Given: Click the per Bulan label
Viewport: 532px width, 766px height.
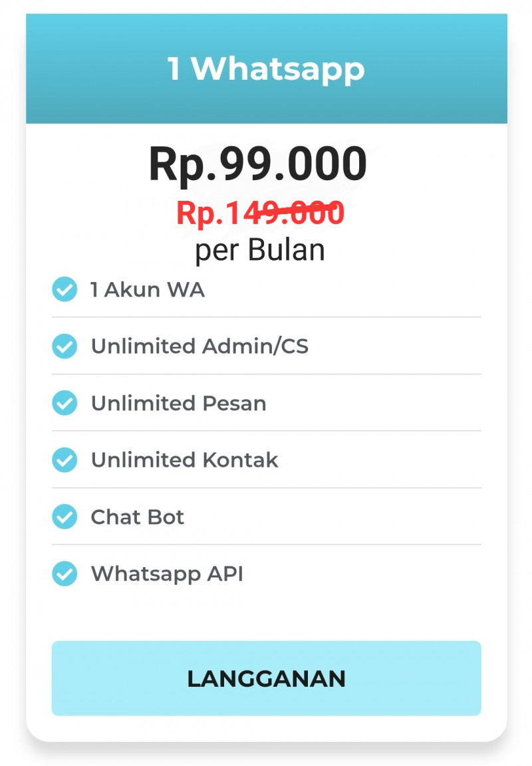Looking at the screenshot, I should point(260,251).
